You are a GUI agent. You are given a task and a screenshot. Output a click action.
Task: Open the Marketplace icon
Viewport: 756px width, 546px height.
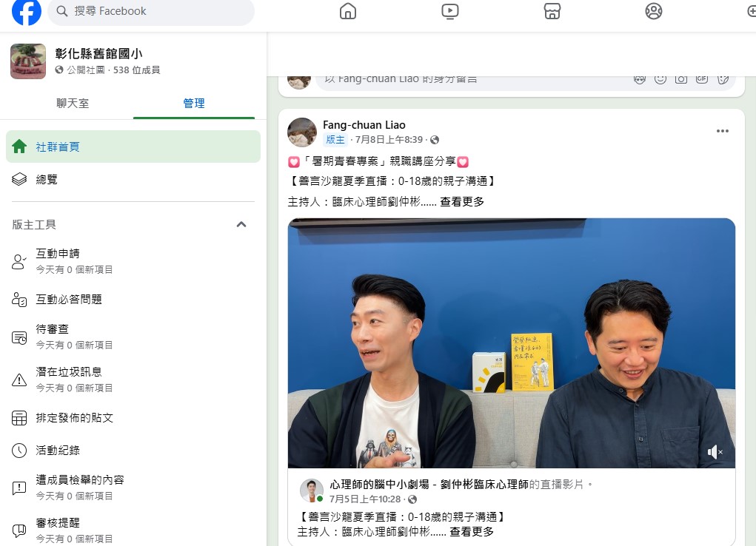[552, 11]
